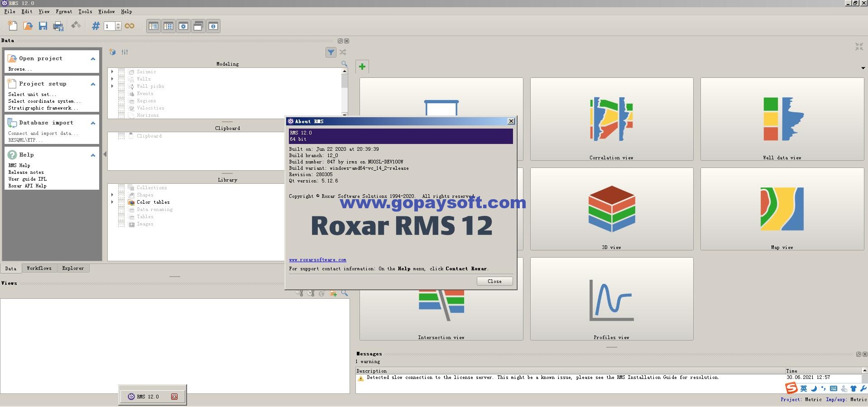The image size is (868, 407).
Task: Click the realization number input field
Action: tap(109, 26)
